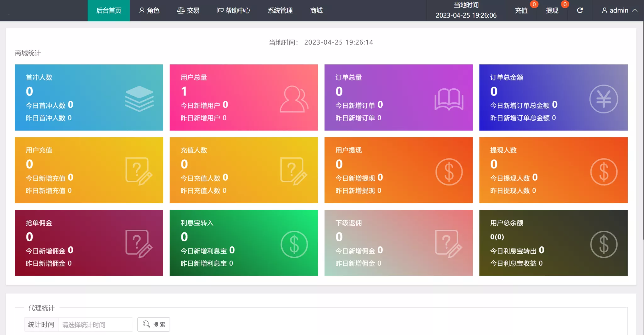Screen dimensions: 644x335
Task: Click the 搜索 button
Action: tap(154, 324)
